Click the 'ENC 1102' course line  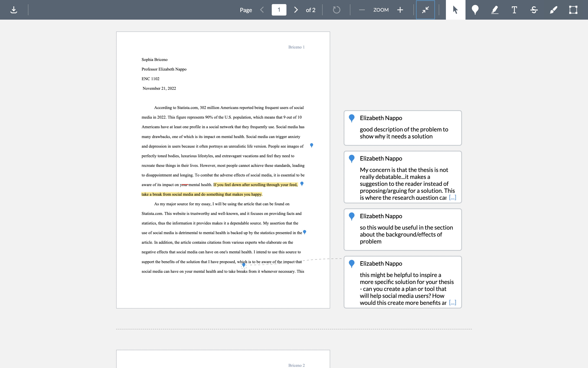pyautogui.click(x=150, y=79)
